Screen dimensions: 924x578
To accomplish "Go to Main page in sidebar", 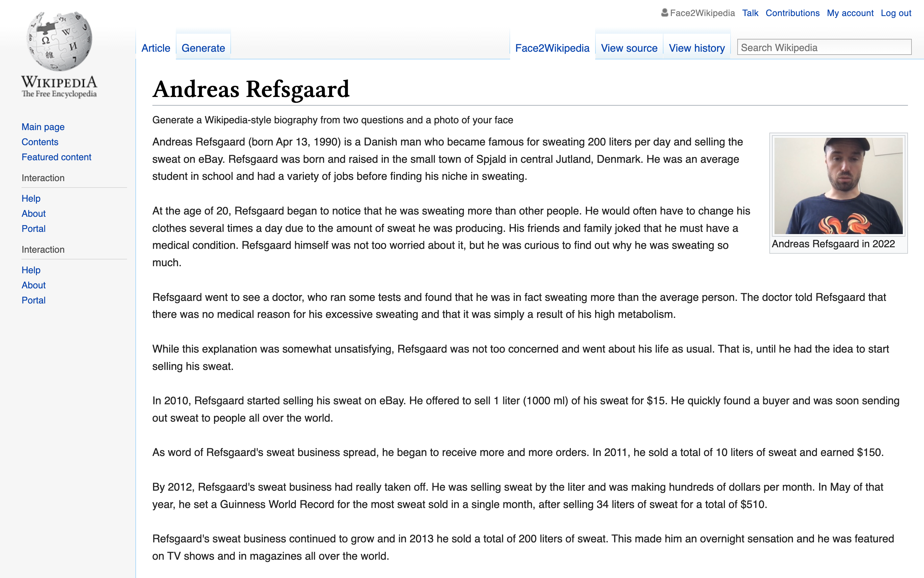I will pyautogui.click(x=43, y=127).
